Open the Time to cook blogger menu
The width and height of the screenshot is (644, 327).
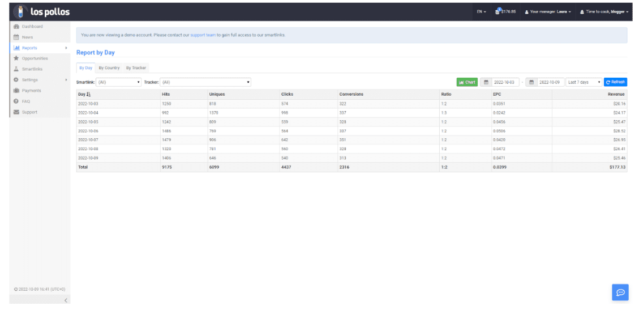604,11
